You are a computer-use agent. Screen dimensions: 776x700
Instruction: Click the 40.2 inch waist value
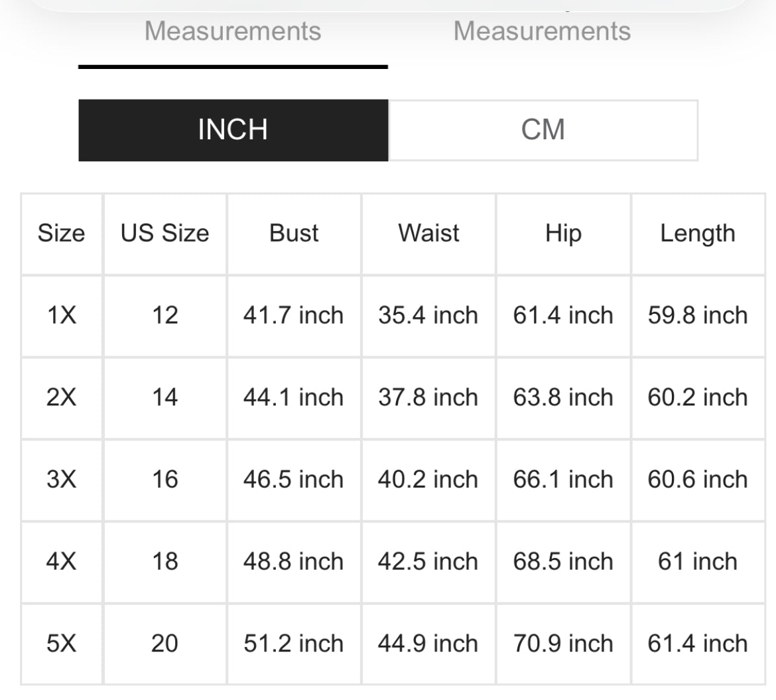tap(428, 479)
